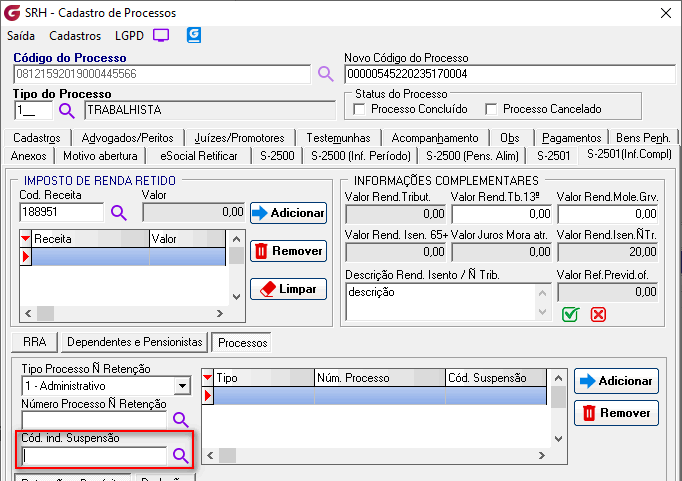682x481 pixels.
Task: Click the red filter arrow in Receita grid header
Action: click(26, 239)
